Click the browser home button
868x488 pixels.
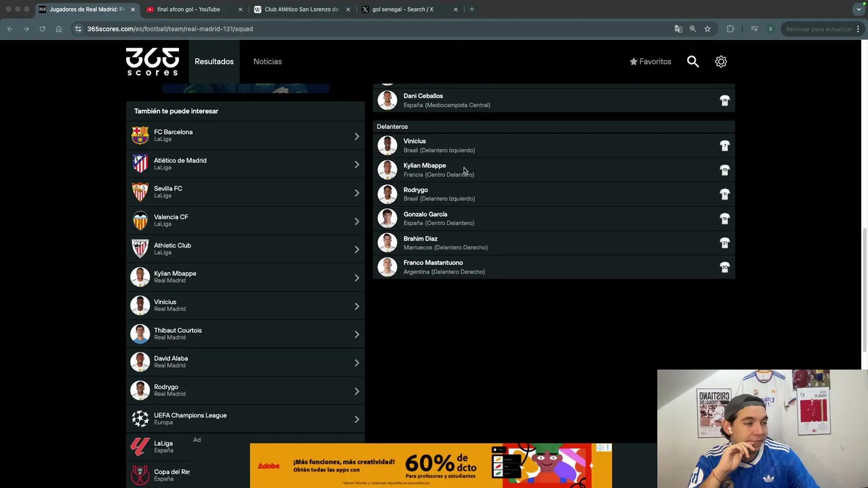[58, 29]
